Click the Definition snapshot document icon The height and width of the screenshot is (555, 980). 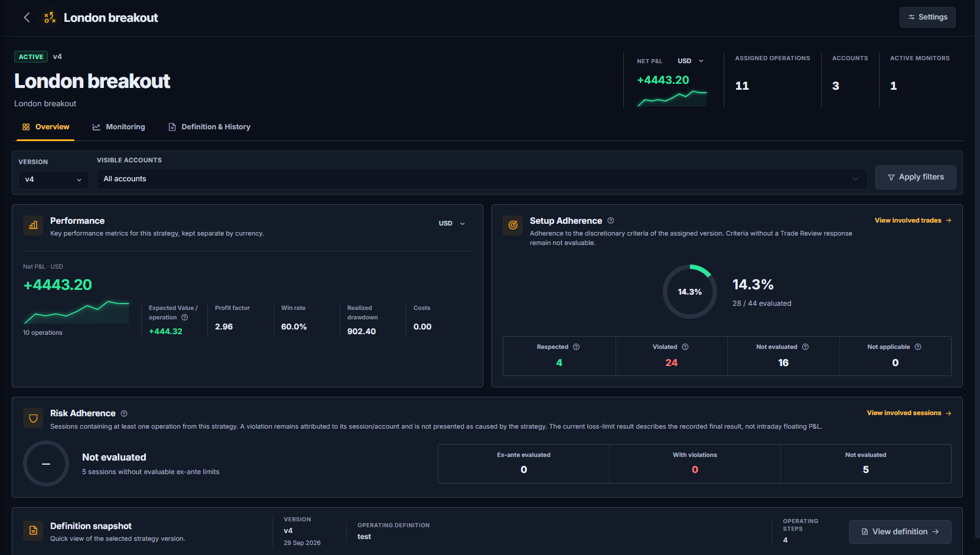[33, 530]
